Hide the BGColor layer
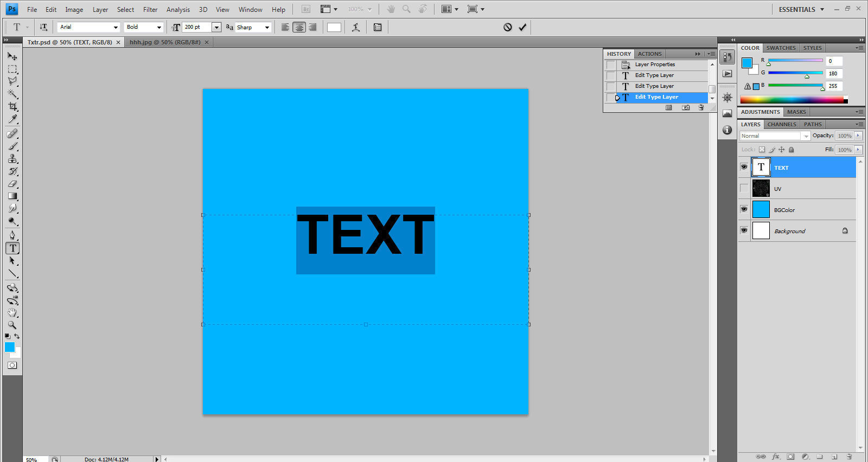Image resolution: width=868 pixels, height=462 pixels. (x=744, y=209)
